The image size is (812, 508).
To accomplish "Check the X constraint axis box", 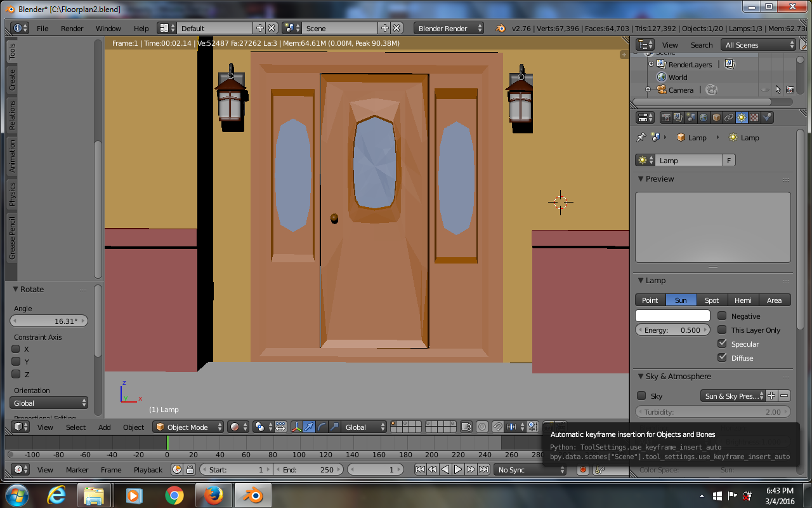I will pos(16,349).
